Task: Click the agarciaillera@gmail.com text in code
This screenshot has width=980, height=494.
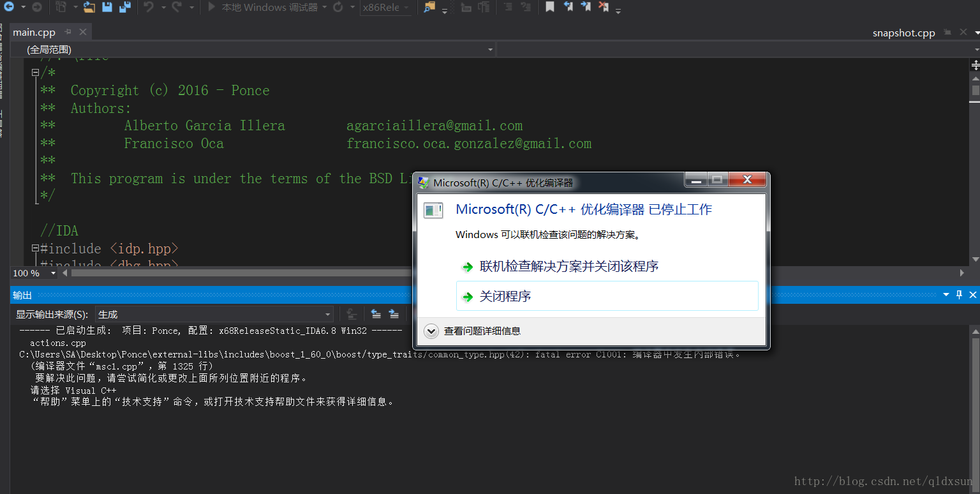Action: pyautogui.click(x=434, y=126)
